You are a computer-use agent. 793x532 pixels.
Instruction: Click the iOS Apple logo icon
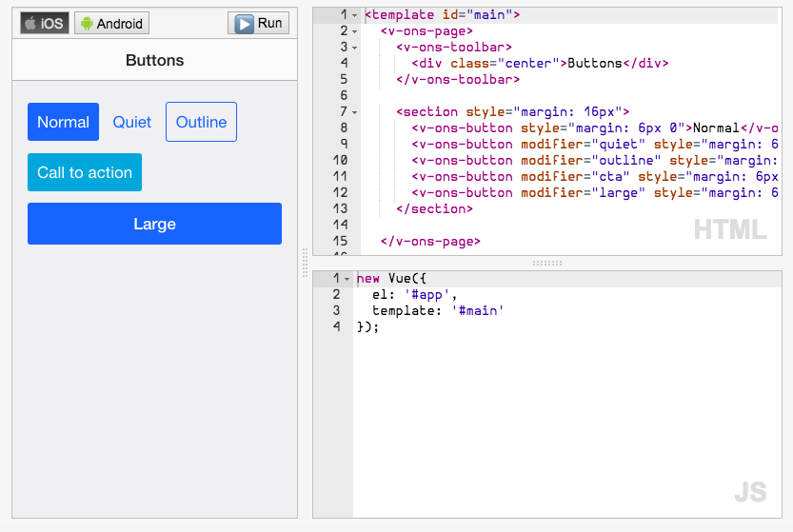coord(30,23)
